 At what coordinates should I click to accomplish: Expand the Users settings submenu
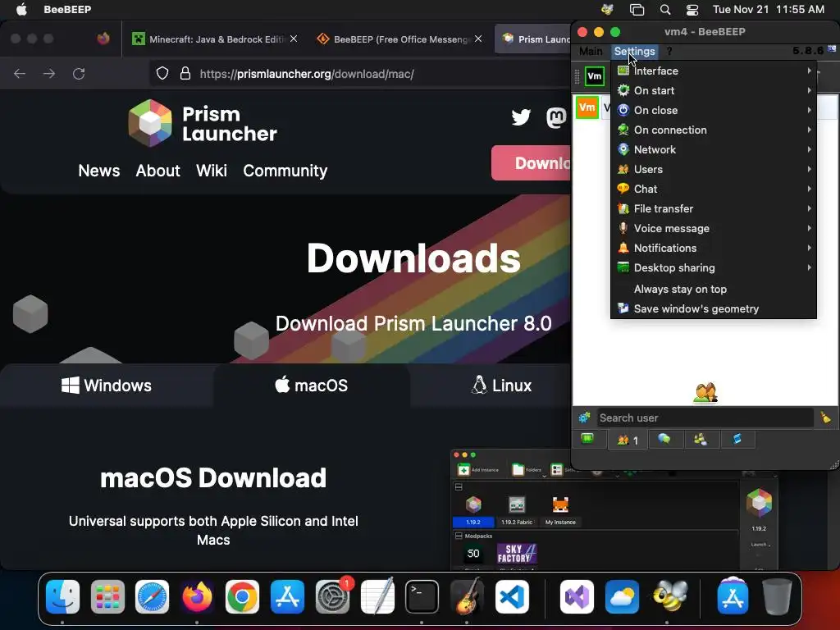pyautogui.click(x=714, y=169)
